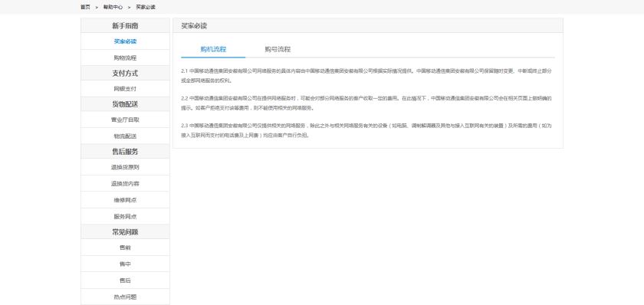Open 帮助中心 from the breadcrumb
This screenshot has width=644, height=305.
(113, 7)
